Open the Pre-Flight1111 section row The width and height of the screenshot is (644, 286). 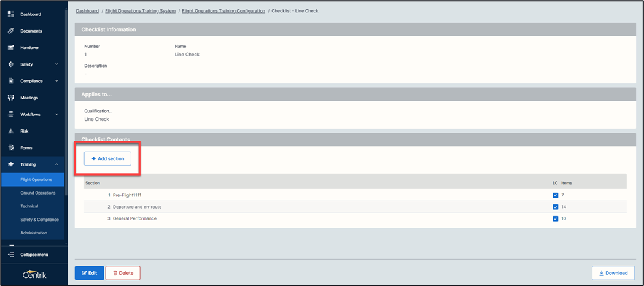tap(355, 195)
